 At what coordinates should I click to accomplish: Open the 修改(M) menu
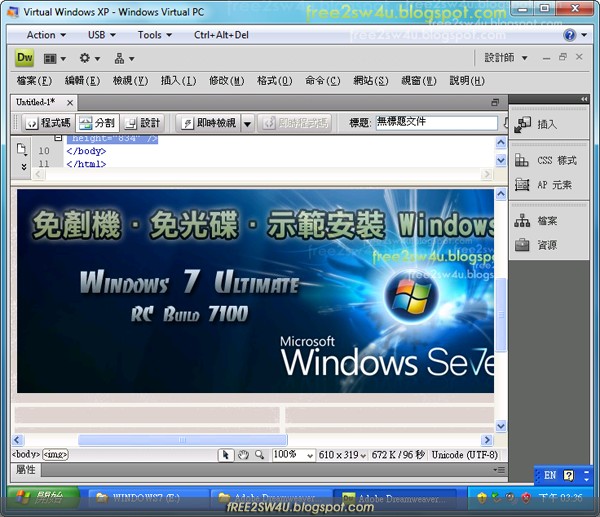pos(227,81)
